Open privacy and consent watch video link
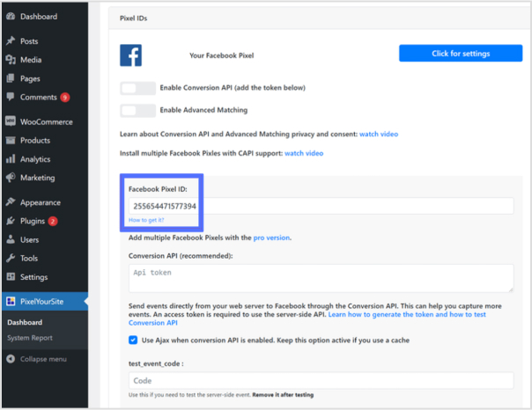The image size is (532, 410). (379, 134)
